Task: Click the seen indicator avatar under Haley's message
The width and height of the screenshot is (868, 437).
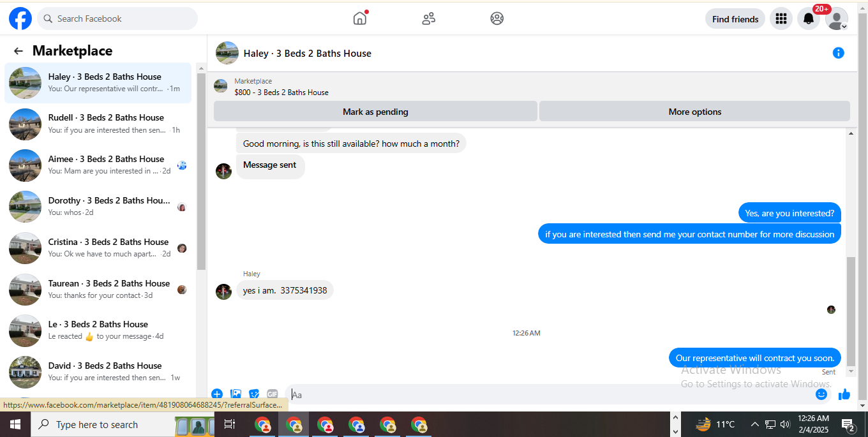Action: (831, 309)
